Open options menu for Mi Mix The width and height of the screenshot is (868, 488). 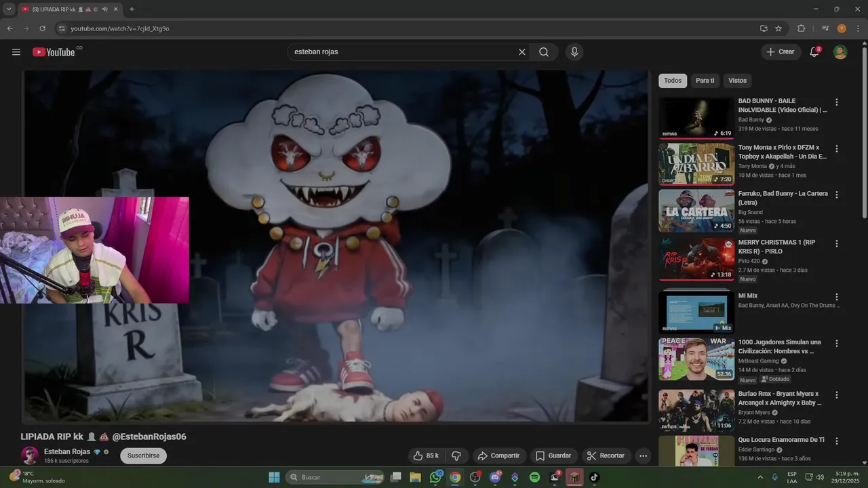pyautogui.click(x=836, y=297)
